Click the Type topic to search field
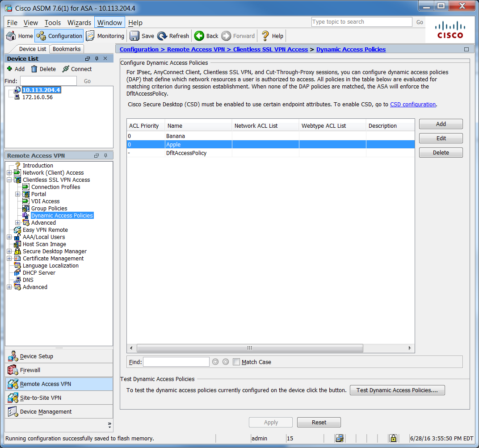The height and width of the screenshot is (448, 479). click(361, 22)
